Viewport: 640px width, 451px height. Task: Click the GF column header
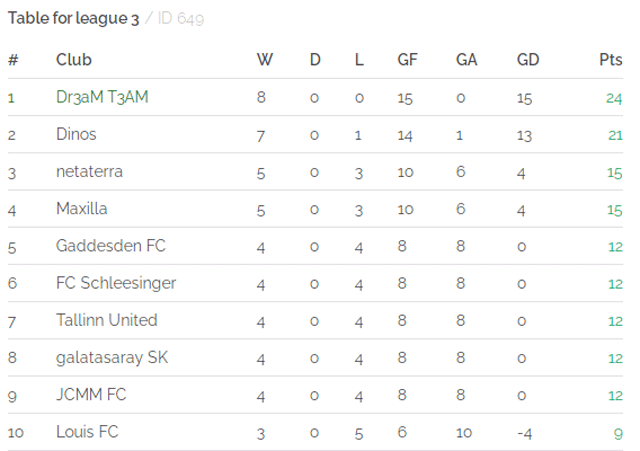click(x=407, y=60)
